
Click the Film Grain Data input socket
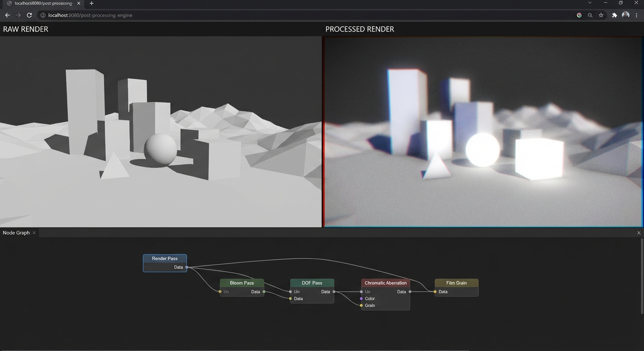tap(435, 292)
